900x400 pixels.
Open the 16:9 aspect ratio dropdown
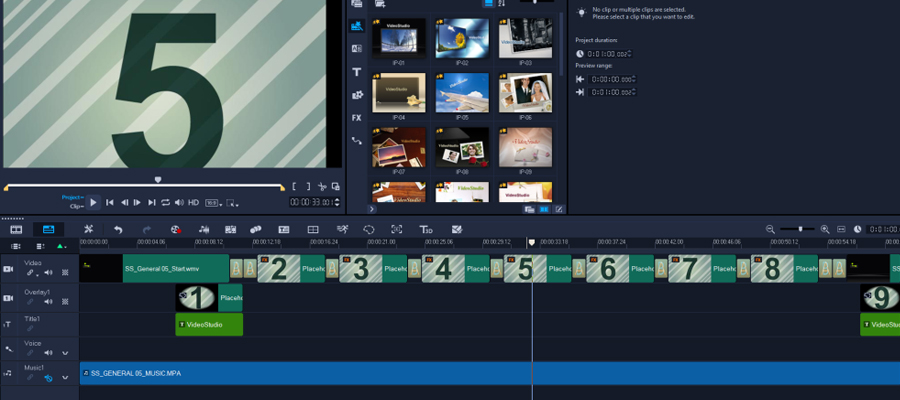[212, 202]
